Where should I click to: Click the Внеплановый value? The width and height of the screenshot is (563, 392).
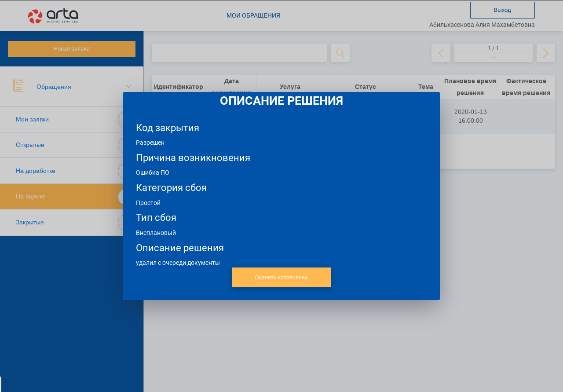pos(156,233)
